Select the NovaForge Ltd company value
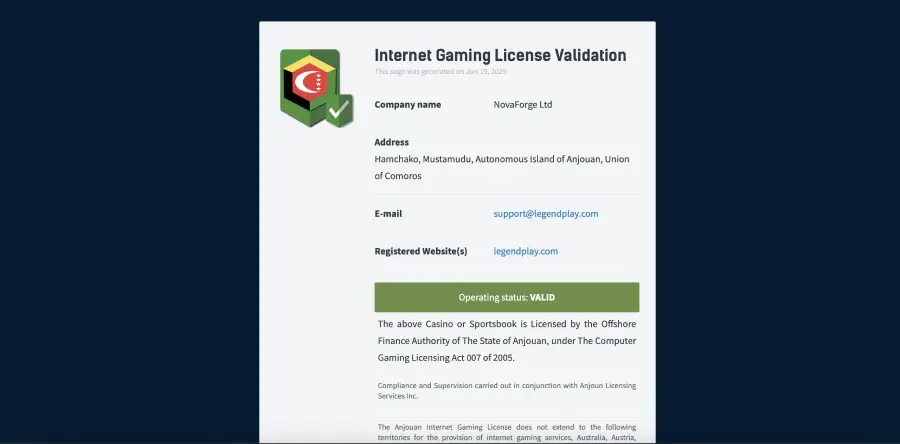The image size is (900, 444). [523, 105]
